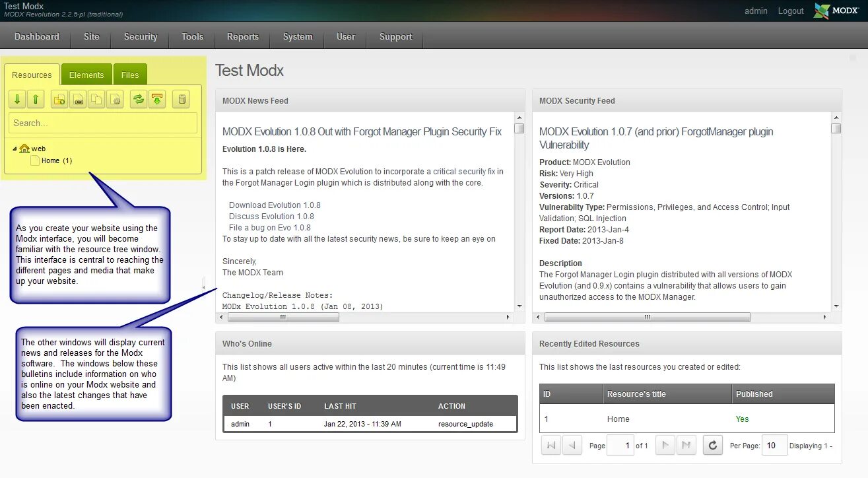Click News Feed scroll left arrow
This screenshot has width=868, height=478.
coord(222,317)
